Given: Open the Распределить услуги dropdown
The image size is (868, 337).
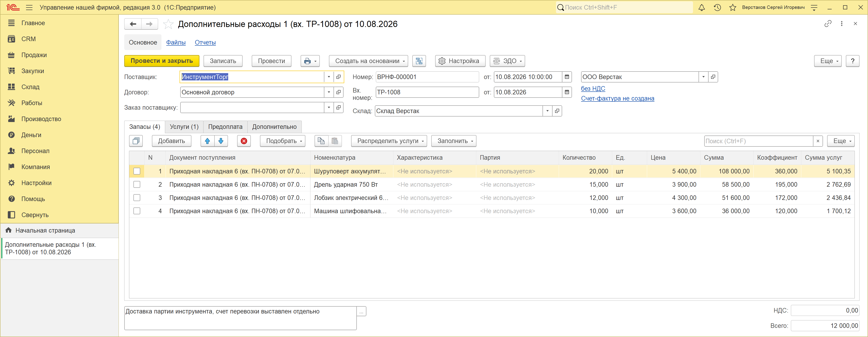Looking at the screenshot, I should pos(389,141).
